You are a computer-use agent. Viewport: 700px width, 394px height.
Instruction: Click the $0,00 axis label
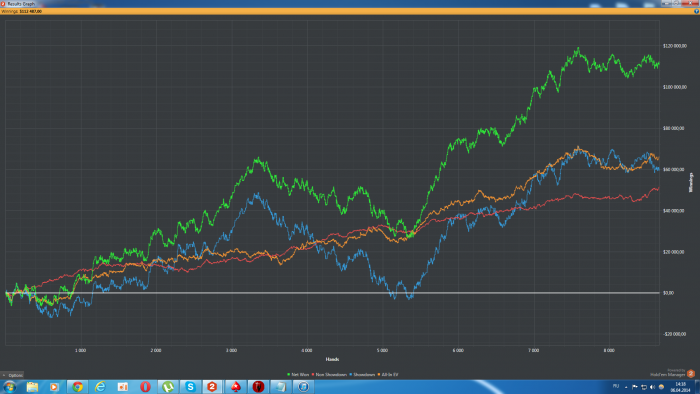pyautogui.click(x=668, y=293)
